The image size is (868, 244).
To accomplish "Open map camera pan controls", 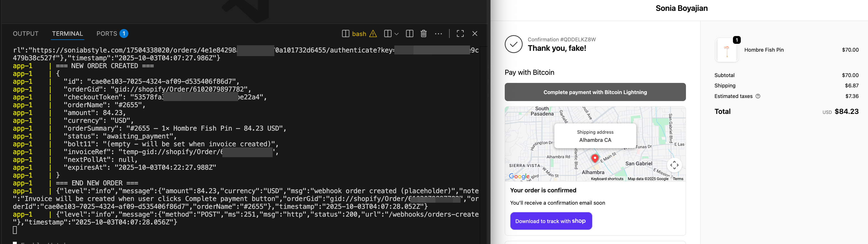I will point(674,165).
